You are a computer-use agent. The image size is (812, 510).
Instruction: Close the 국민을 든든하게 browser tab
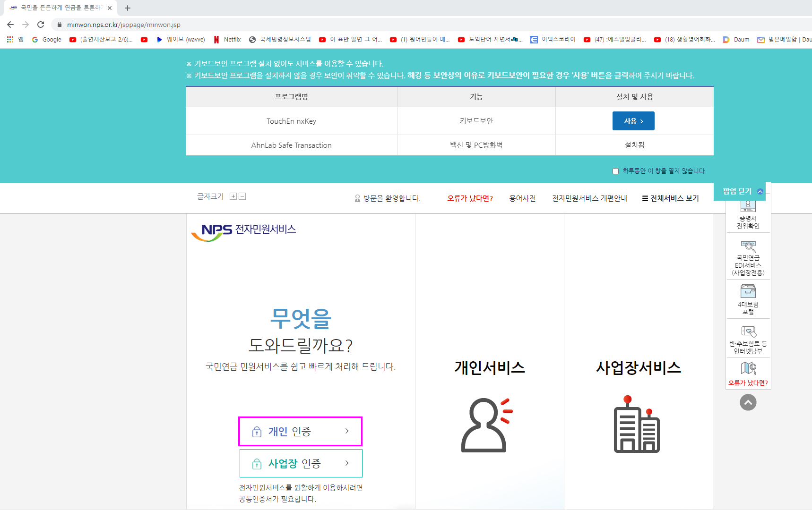[110, 8]
